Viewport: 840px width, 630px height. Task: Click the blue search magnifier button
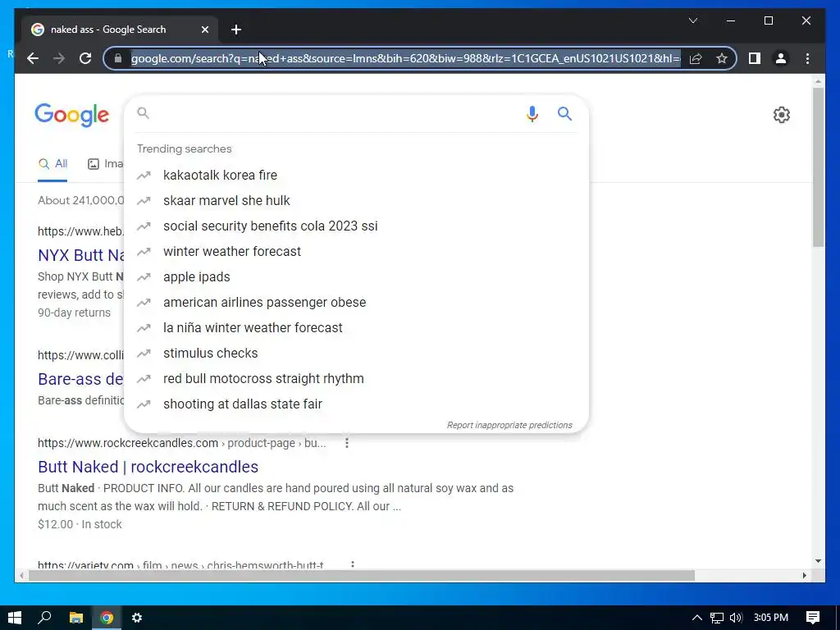point(564,113)
